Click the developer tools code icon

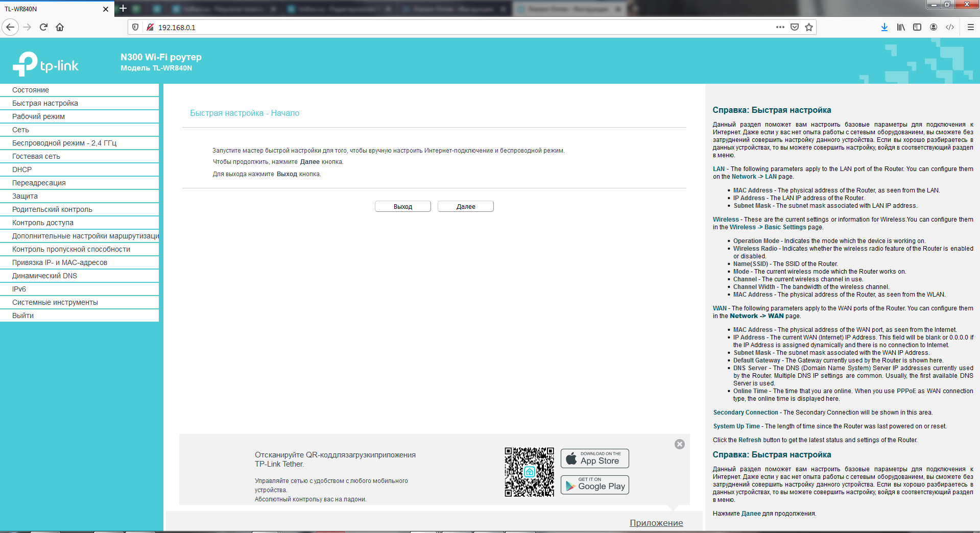950,27
